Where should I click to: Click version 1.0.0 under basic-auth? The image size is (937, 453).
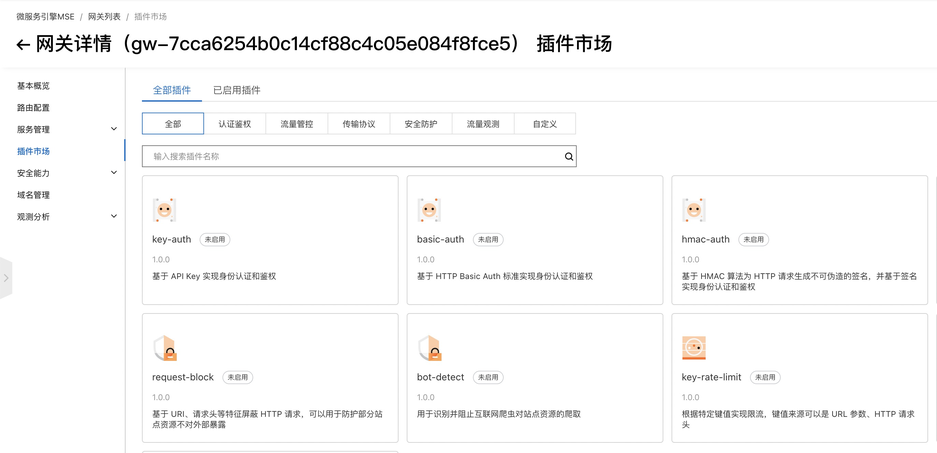425,259
